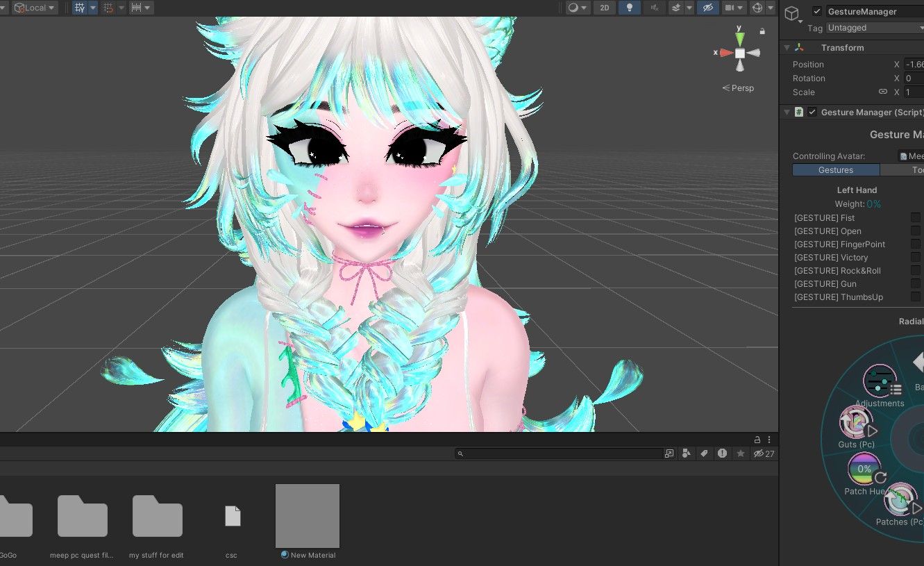Open Gizmos dropdown arrow
The width and height of the screenshot is (924, 566).
click(771, 8)
